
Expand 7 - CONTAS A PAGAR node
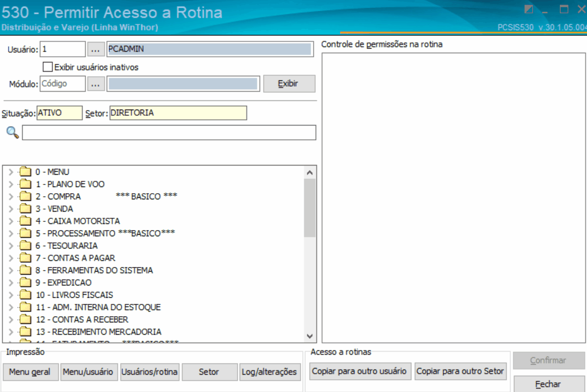tap(11, 258)
